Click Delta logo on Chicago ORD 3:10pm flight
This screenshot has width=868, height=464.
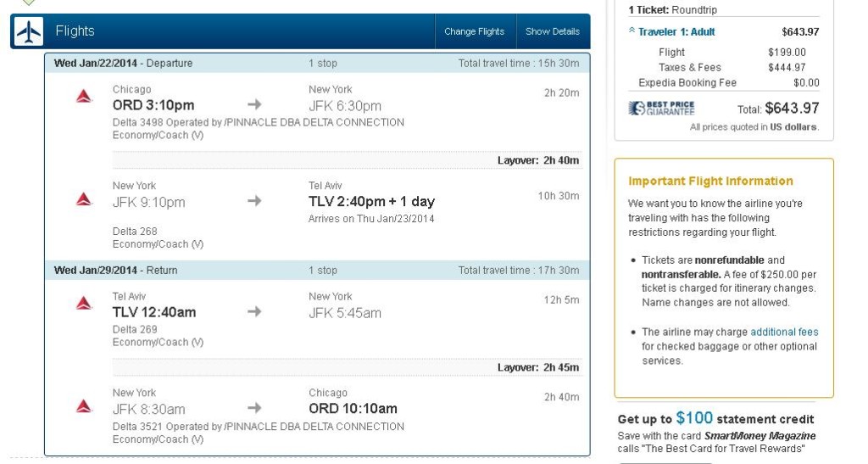[x=83, y=96]
